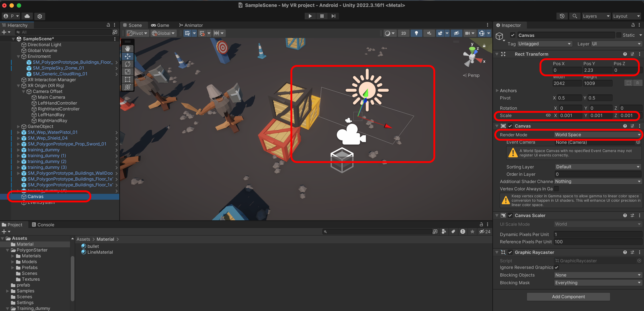The height and width of the screenshot is (311, 644).
Task: Select the Rect tool
Action: [x=127, y=80]
